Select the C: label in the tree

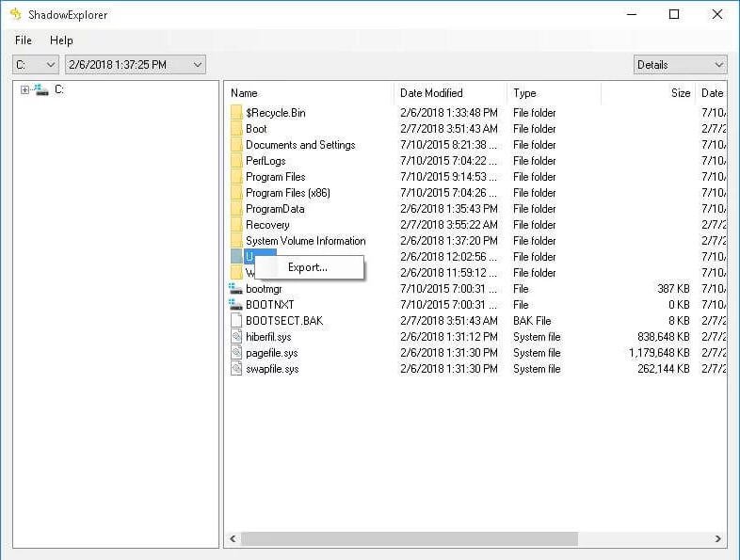click(x=59, y=89)
